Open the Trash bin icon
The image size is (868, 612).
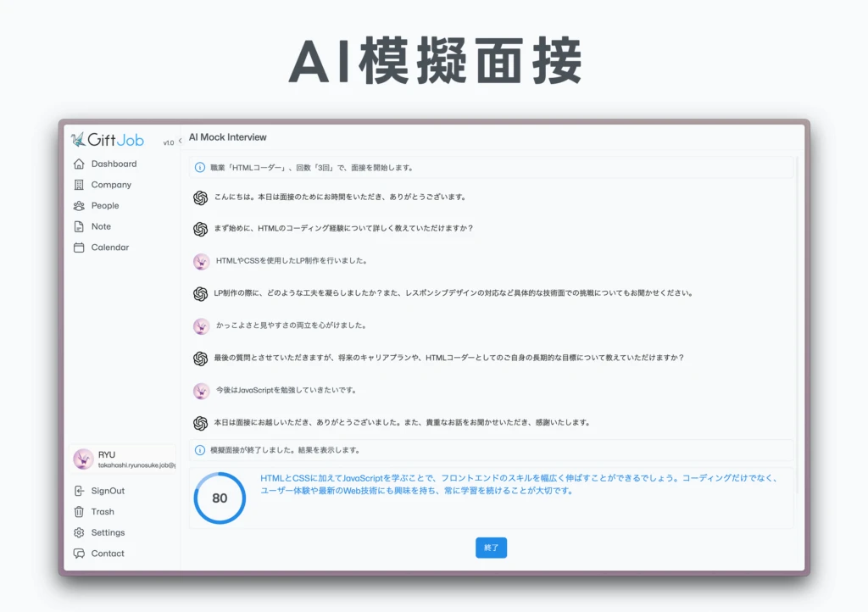(78, 511)
